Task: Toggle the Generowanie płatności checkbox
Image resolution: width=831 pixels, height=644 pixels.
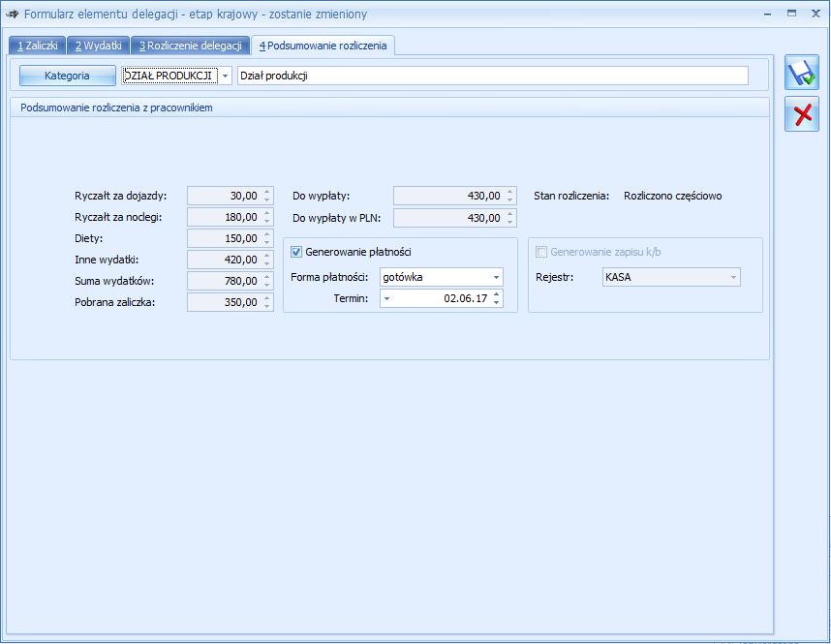Action: click(296, 252)
